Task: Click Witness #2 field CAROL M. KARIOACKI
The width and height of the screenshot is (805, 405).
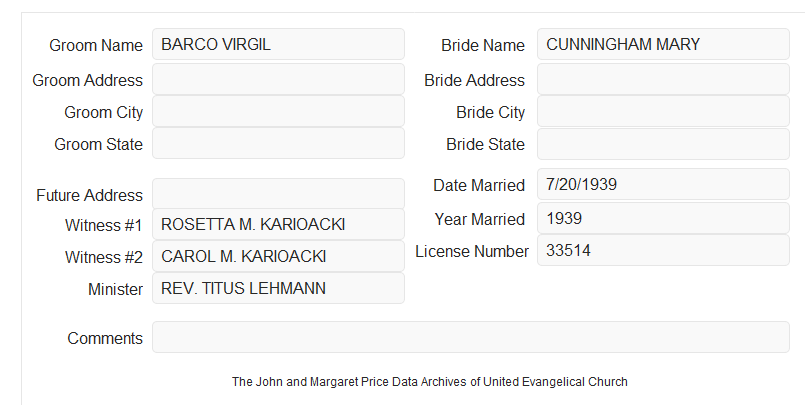Action: tap(278, 256)
